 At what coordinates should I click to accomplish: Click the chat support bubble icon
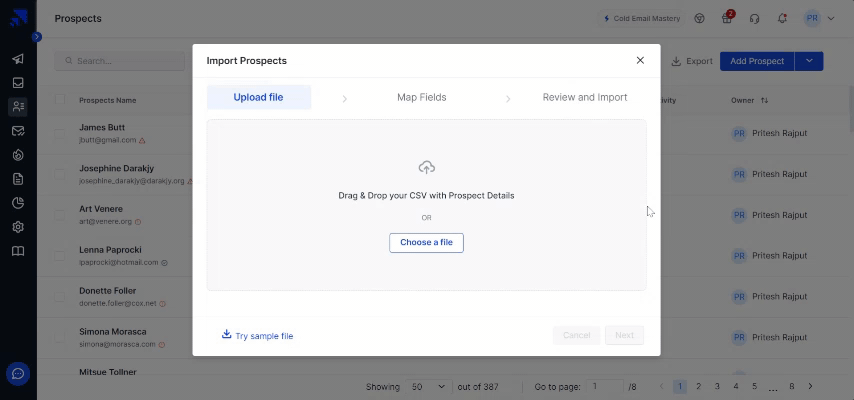18,374
